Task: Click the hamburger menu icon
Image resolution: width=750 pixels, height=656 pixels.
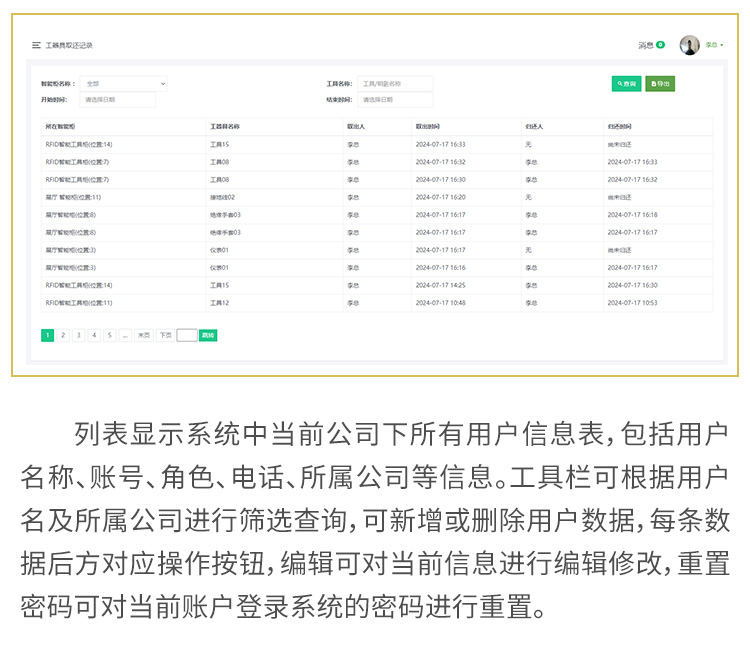Action: 36,46
